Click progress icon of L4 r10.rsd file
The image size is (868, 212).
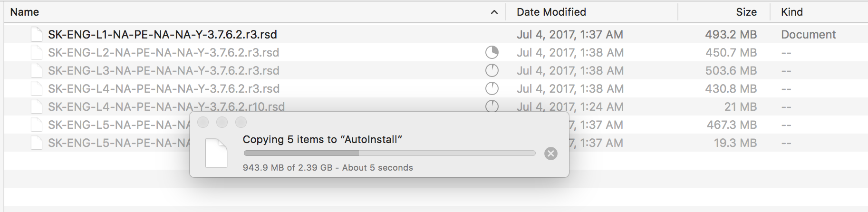click(x=492, y=106)
